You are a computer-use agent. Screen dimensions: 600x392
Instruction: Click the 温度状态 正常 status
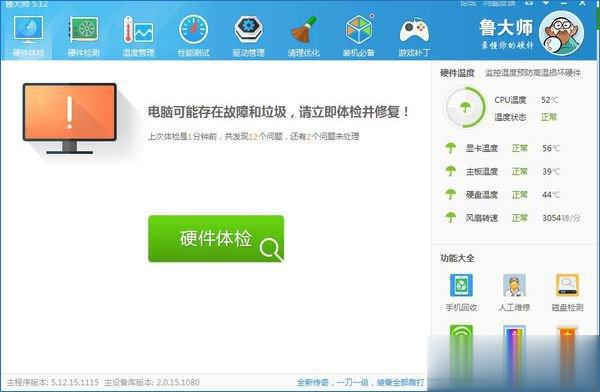[x=549, y=117]
